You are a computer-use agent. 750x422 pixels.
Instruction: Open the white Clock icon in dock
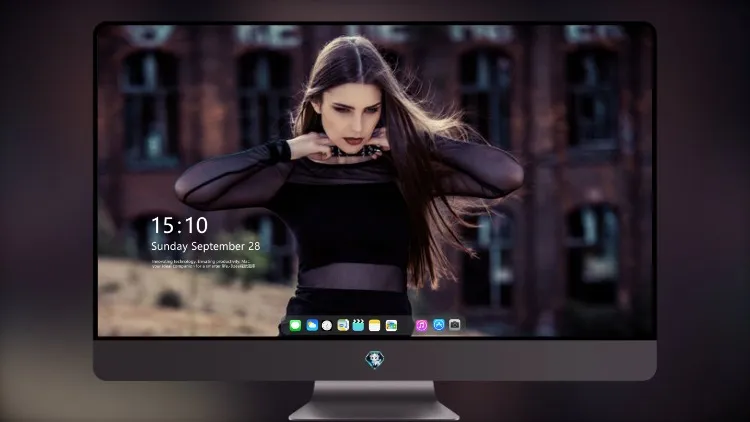point(327,325)
